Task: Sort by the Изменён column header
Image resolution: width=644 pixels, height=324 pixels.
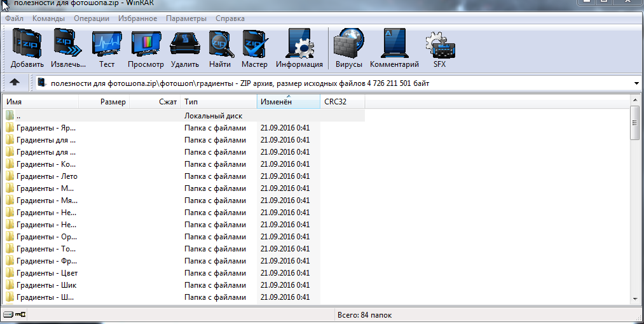Action: click(x=289, y=102)
